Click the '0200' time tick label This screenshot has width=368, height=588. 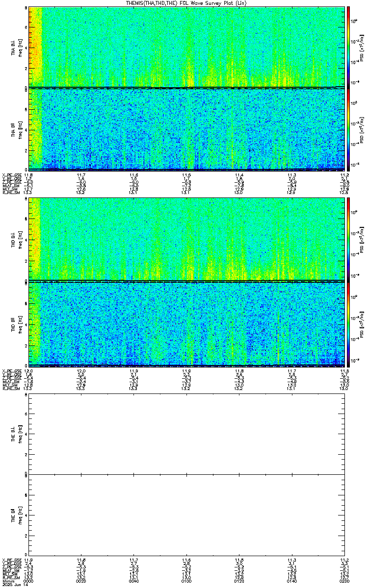click(344, 581)
